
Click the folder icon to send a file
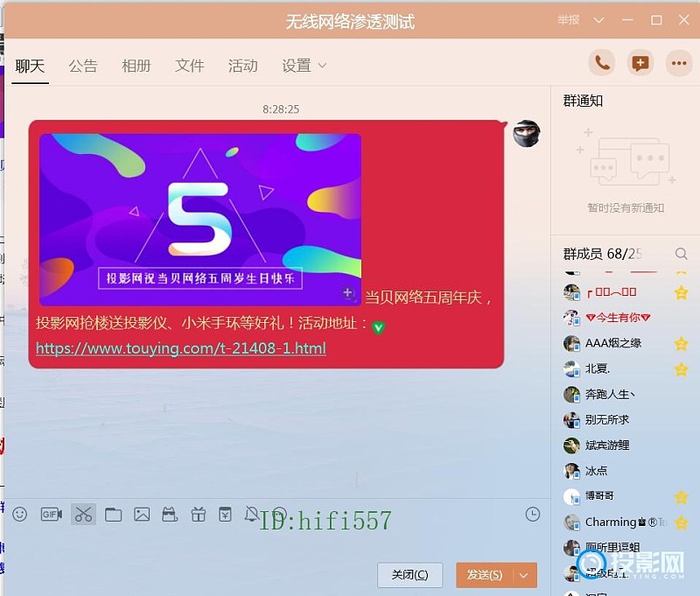(x=114, y=515)
